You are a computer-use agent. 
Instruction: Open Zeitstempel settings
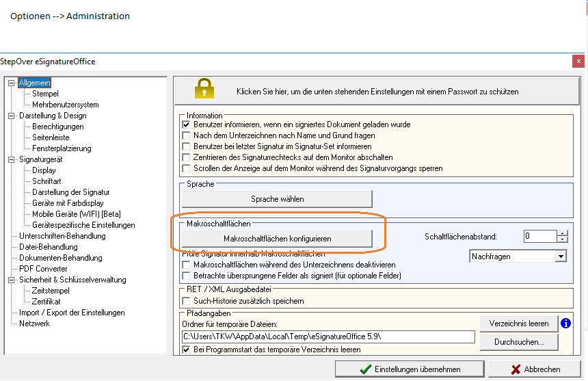tap(50, 291)
